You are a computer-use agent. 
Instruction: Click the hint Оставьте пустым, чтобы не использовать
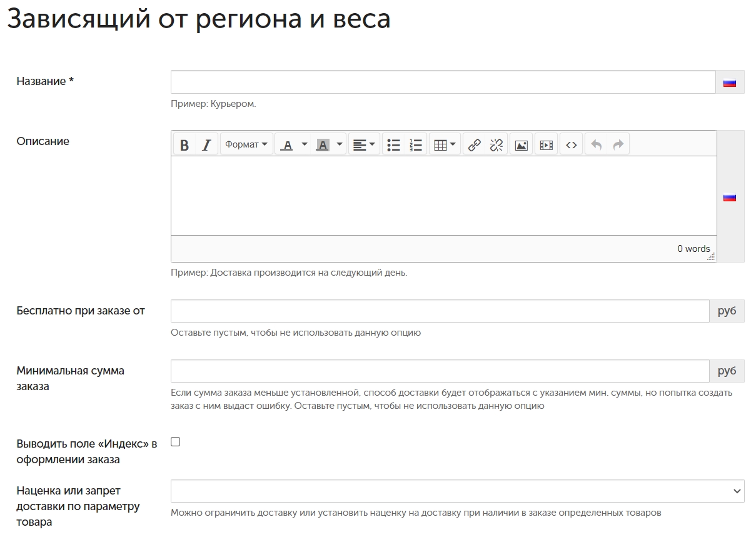tap(296, 333)
